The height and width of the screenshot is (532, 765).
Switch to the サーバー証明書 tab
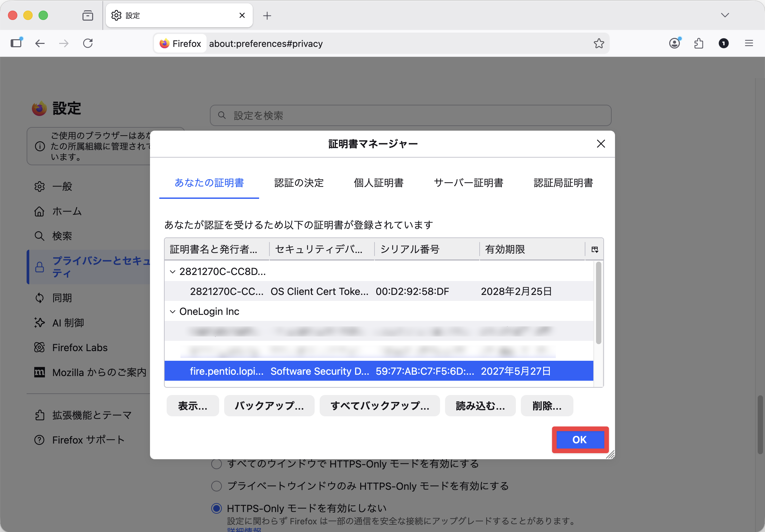click(x=468, y=183)
